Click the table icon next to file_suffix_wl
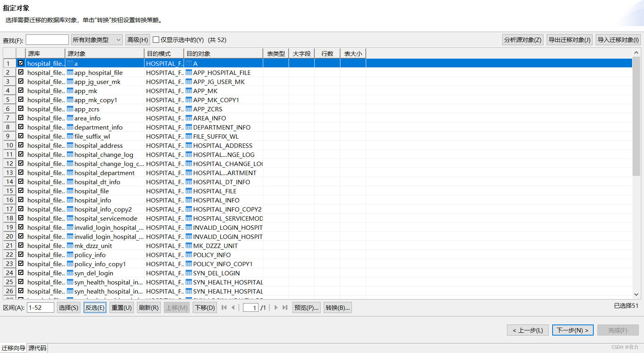 click(x=70, y=136)
